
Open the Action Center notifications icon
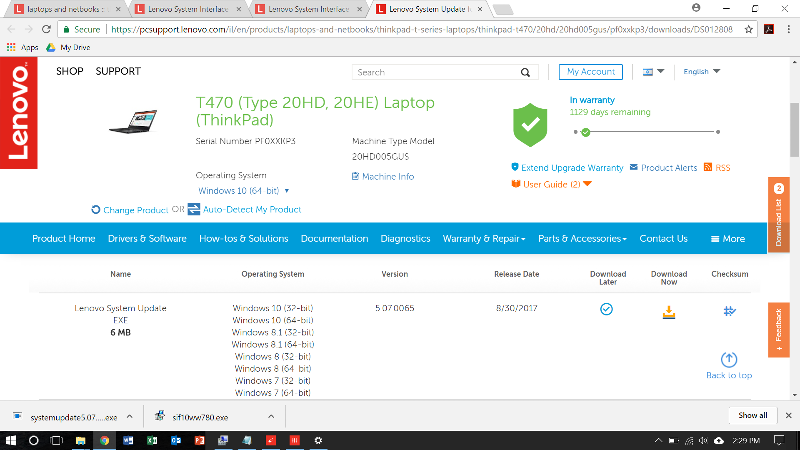point(779,440)
